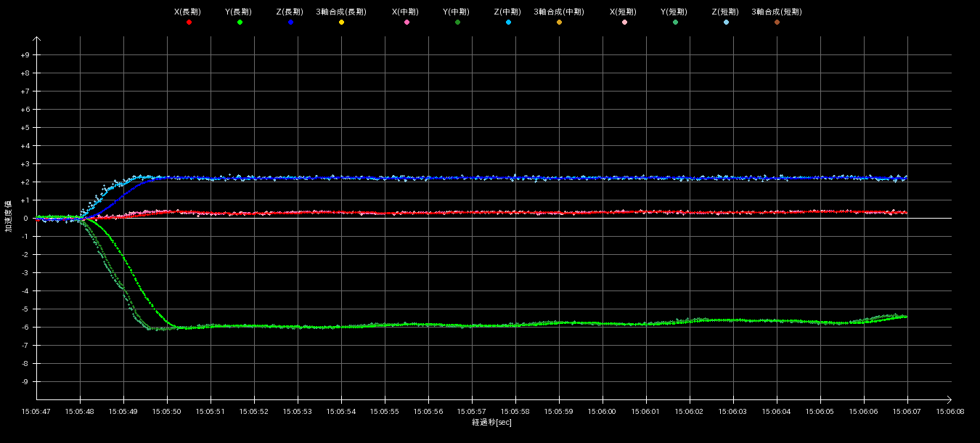The image size is (980, 443).
Task: Toggle the Z(中期) series legend label
Action: tap(508, 12)
